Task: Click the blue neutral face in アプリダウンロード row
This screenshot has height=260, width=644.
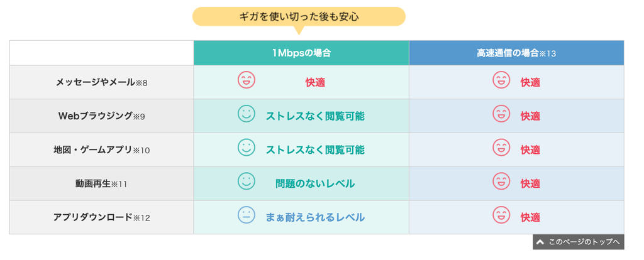Action: [x=247, y=215]
